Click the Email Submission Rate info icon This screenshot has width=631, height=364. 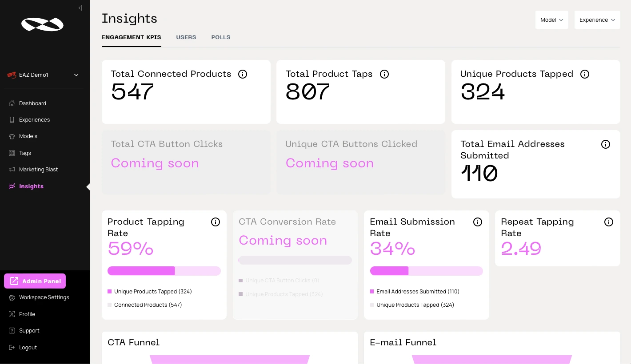pos(478,222)
